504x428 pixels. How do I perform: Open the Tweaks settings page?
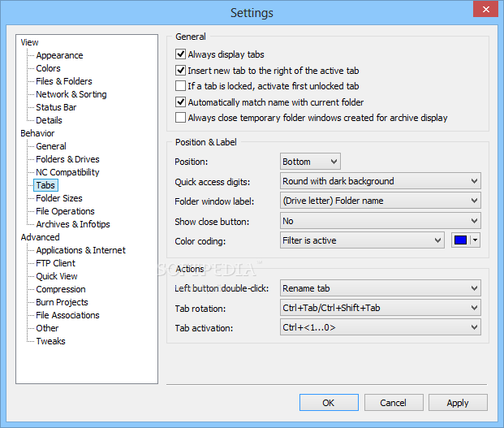(51, 341)
